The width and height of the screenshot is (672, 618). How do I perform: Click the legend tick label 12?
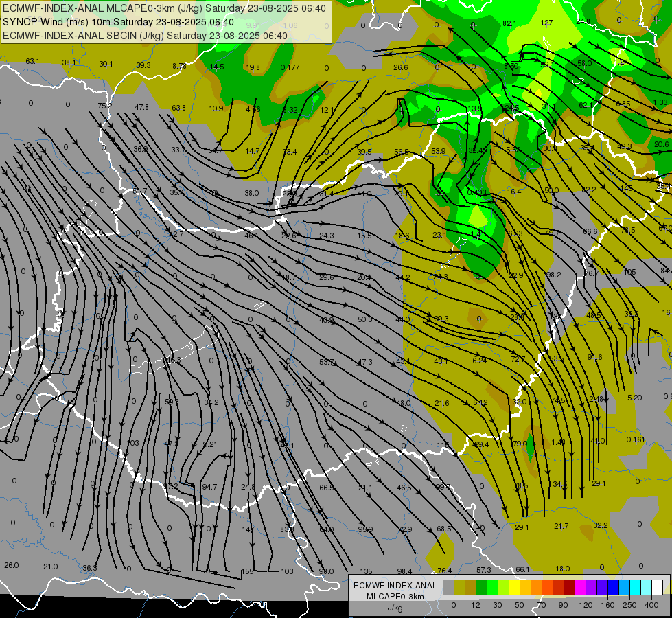point(475,605)
